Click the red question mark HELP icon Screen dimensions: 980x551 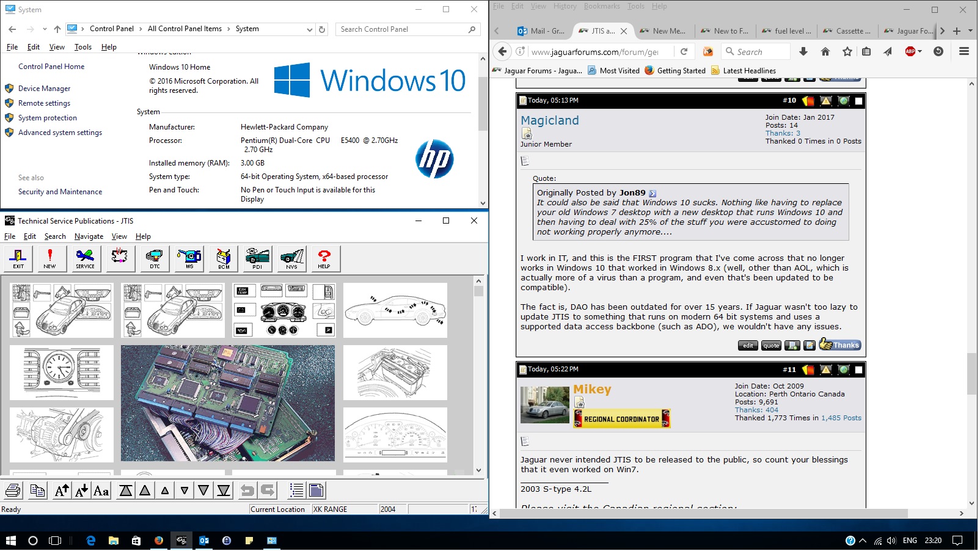click(x=324, y=258)
